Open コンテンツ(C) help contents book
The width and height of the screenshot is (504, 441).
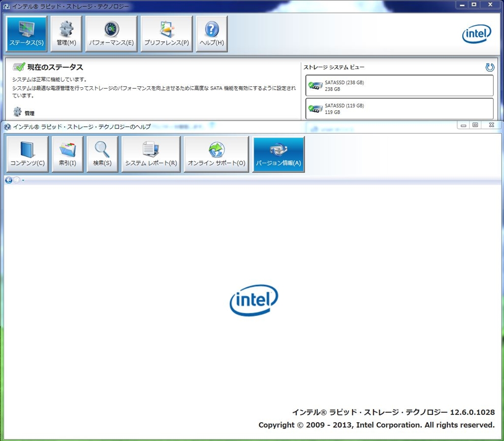click(27, 154)
